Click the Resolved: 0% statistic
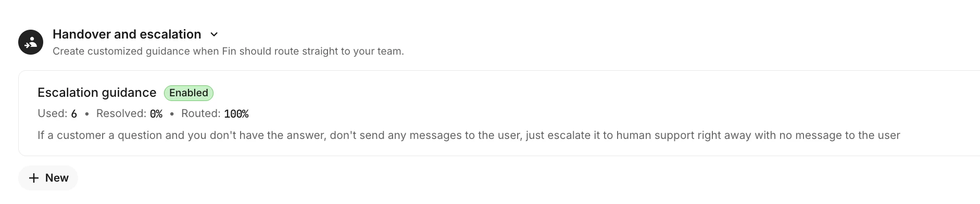The height and width of the screenshot is (204, 980). pyautogui.click(x=129, y=113)
